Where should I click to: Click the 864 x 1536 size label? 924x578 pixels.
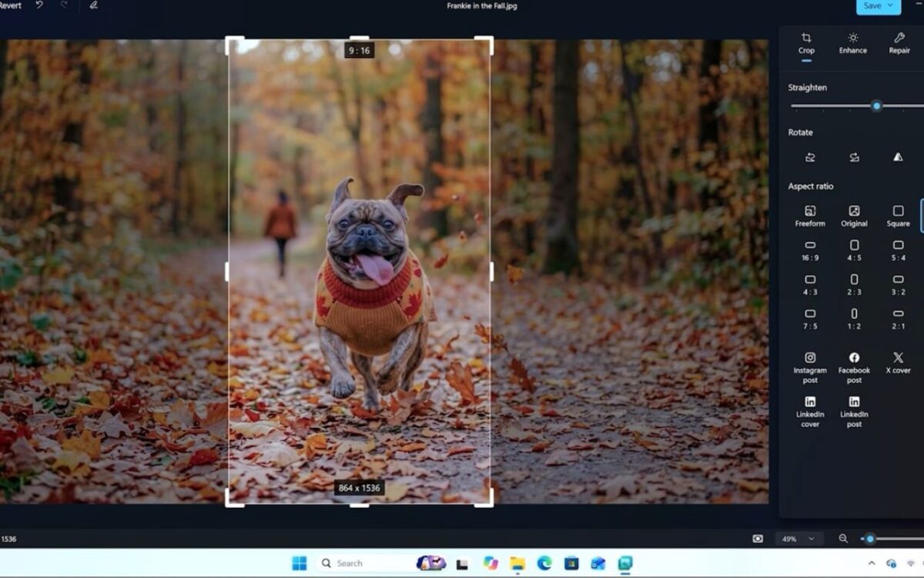(x=359, y=488)
